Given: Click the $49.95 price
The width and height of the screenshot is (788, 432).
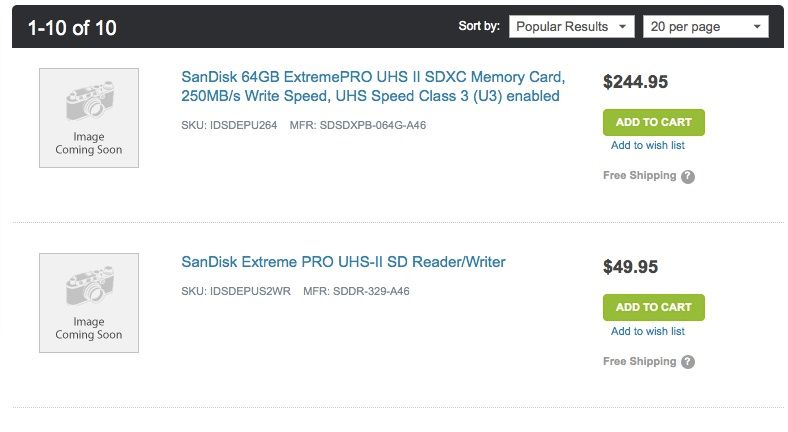Looking at the screenshot, I should click(630, 267).
